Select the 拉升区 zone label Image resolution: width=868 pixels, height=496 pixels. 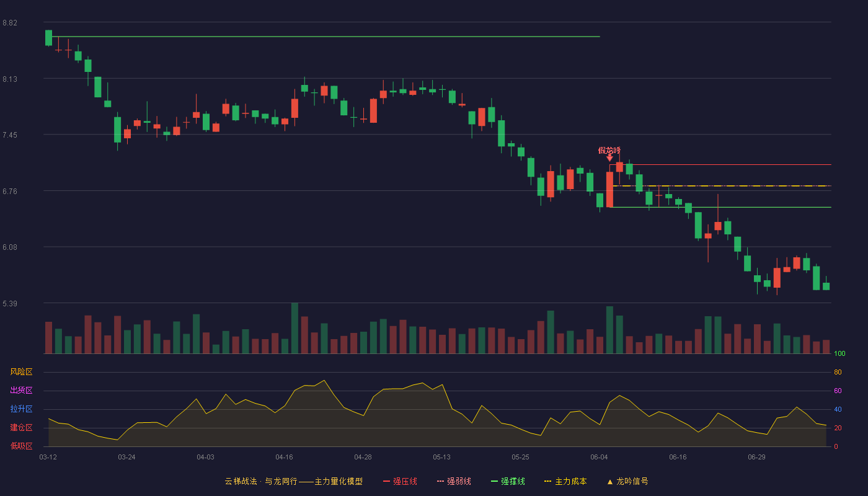tap(21, 409)
